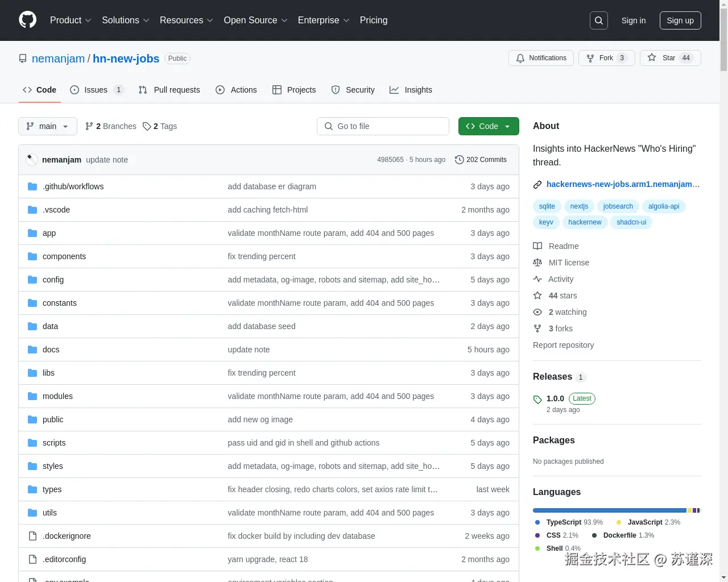728x582 pixels.
Task: Fork the repository
Action: pyautogui.click(x=606, y=57)
